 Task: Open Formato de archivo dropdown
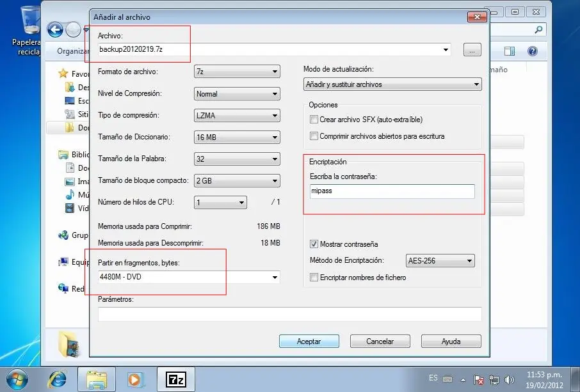point(237,72)
